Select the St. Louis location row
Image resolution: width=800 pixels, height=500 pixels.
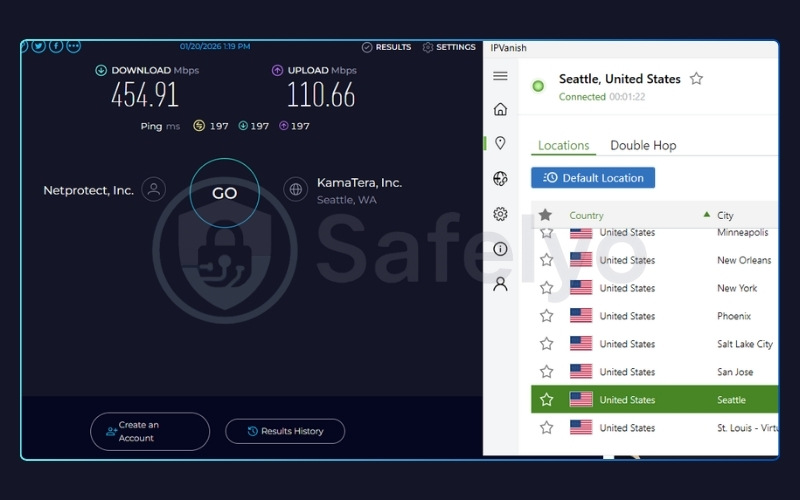tap(655, 428)
